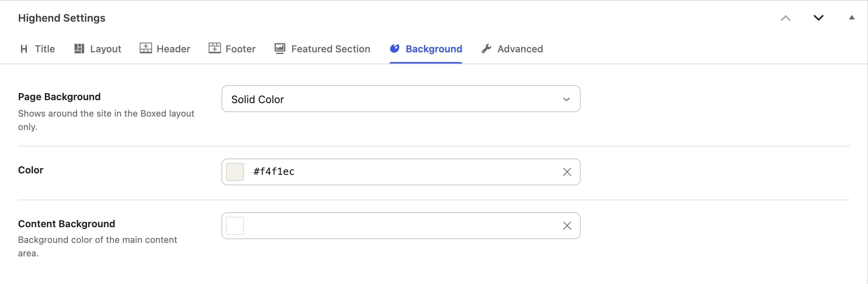Click the Footer tab table icon
Image resolution: width=868 pixels, height=284 pixels.
click(x=215, y=48)
